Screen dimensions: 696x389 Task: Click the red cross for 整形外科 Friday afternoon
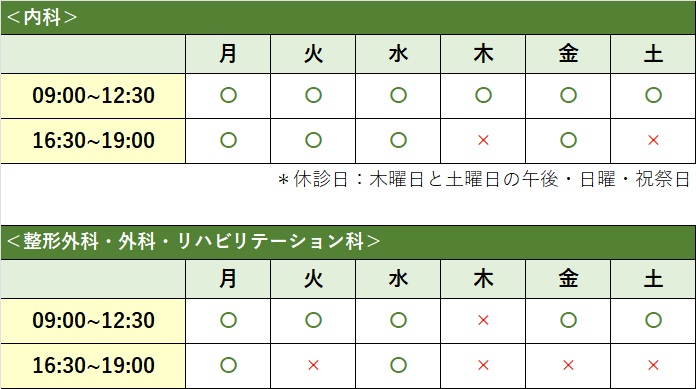click(x=568, y=365)
